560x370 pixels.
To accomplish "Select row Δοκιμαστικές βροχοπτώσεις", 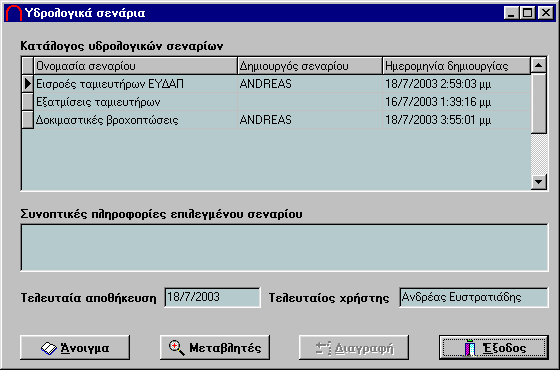I will point(276,120).
